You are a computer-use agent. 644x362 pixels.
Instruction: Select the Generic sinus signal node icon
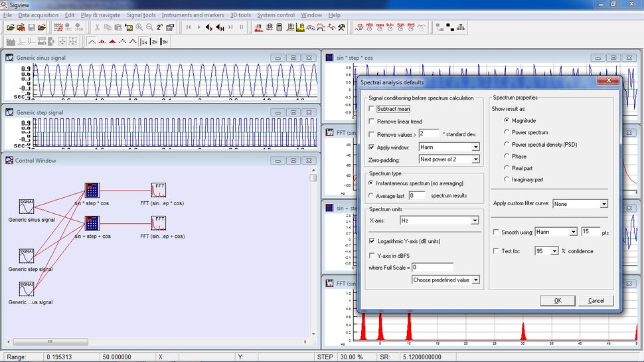(27, 207)
